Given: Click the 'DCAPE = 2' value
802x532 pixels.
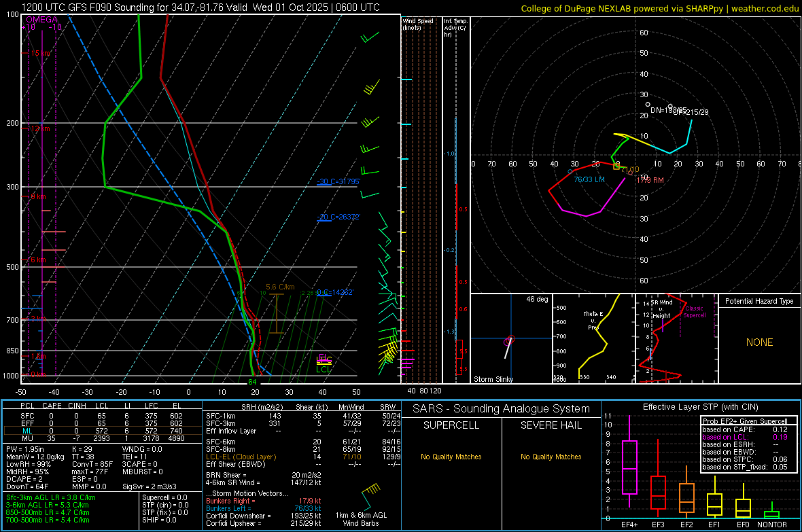Looking at the screenshot, I should coord(24,479).
